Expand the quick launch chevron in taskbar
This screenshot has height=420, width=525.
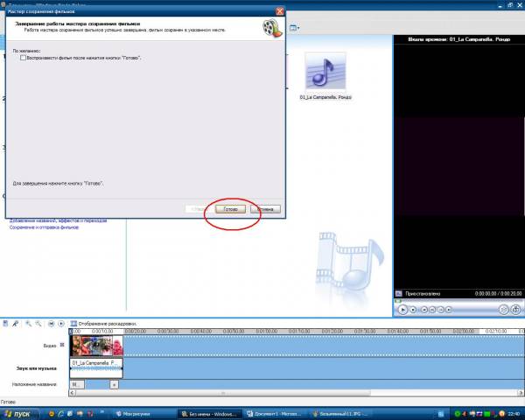[x=101, y=412]
